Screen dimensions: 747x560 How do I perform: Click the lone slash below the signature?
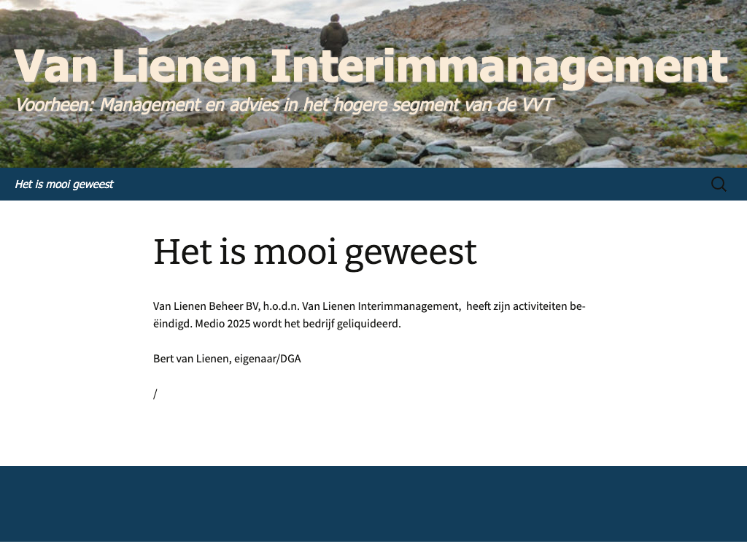click(155, 394)
